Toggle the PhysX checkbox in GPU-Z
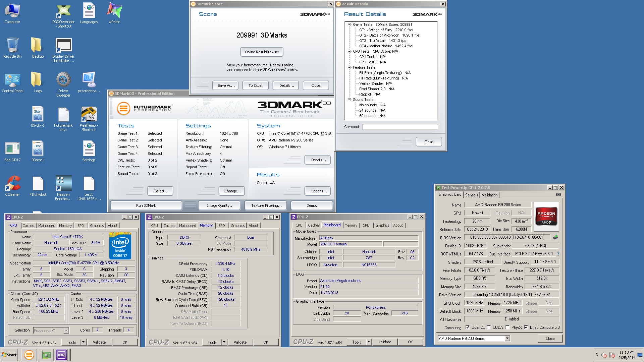This screenshot has height=362, width=644. [x=507, y=327]
